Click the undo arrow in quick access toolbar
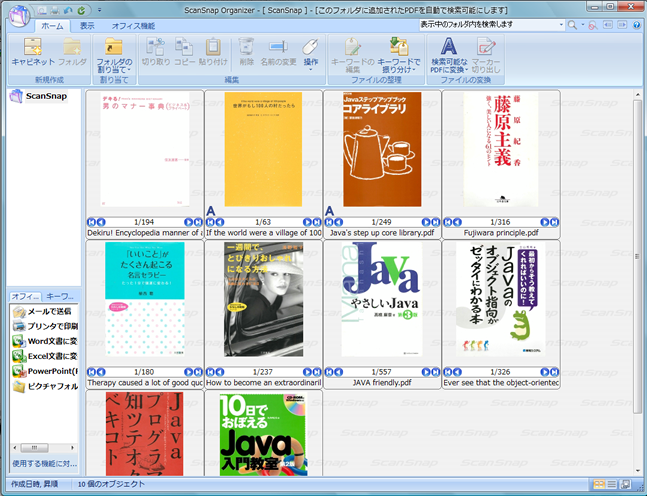The image size is (647, 496). [x=68, y=10]
